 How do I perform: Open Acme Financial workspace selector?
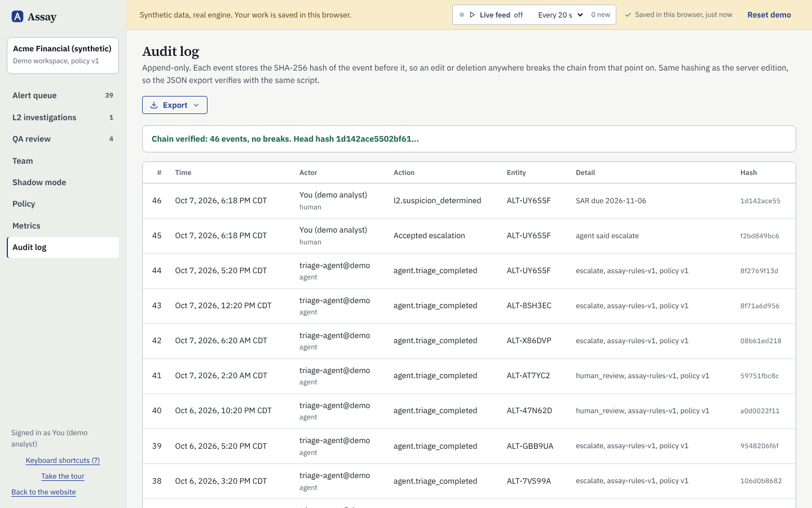click(x=63, y=55)
